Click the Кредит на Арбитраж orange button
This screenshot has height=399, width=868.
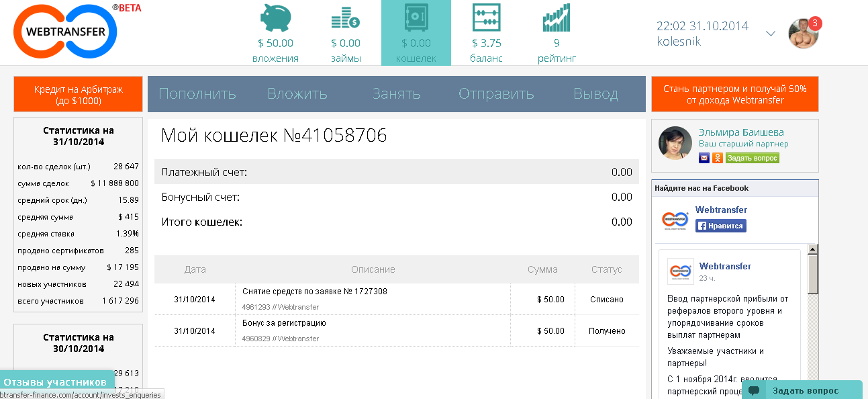pos(79,94)
